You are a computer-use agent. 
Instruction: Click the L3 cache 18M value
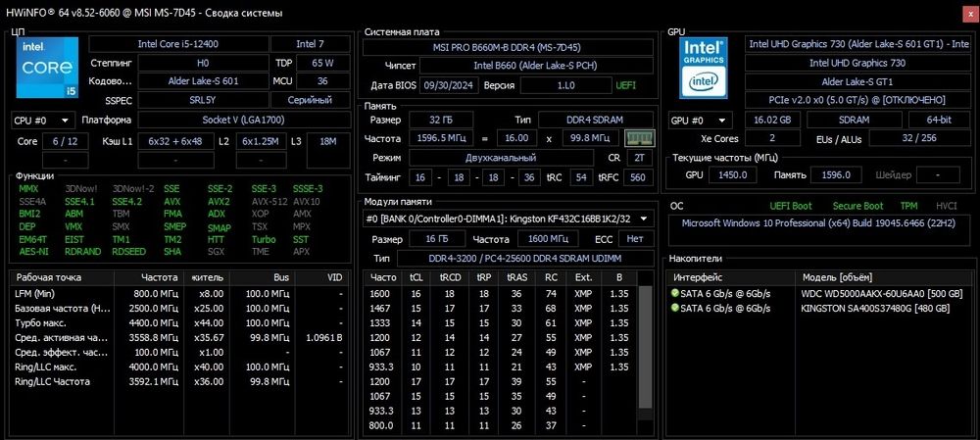[x=328, y=142]
